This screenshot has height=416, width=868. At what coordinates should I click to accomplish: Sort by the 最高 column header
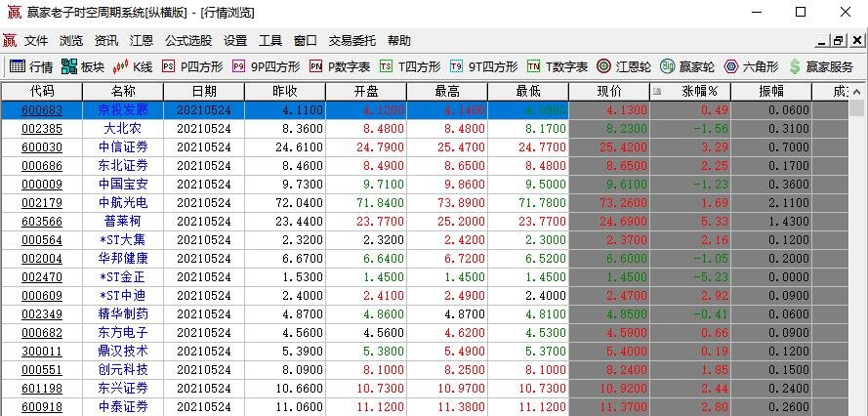[447, 92]
